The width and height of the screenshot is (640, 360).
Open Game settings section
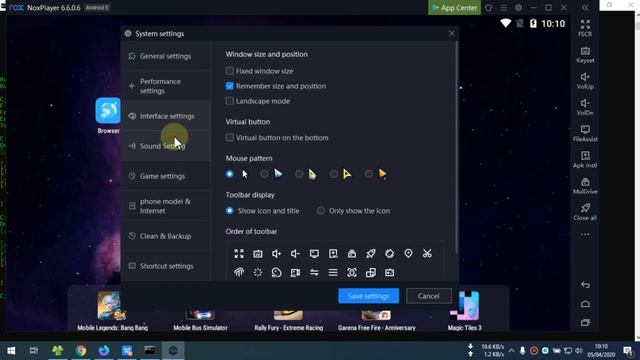[166, 176]
